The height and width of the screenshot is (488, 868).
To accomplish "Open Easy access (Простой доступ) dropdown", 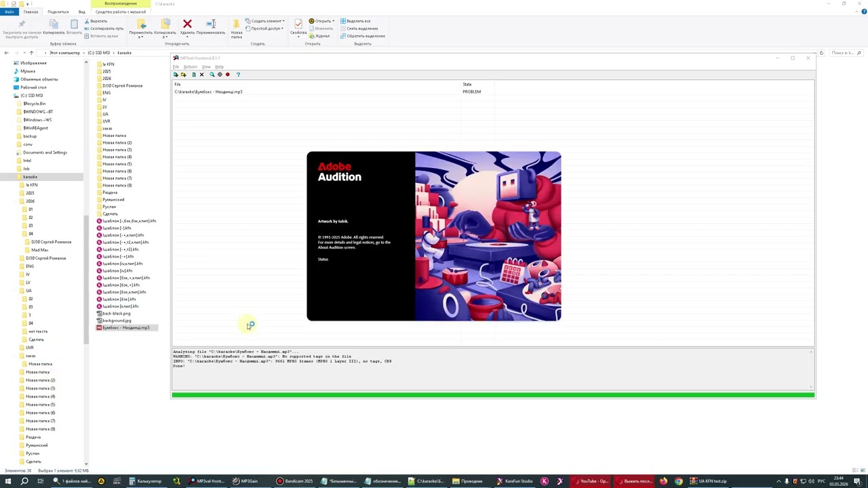I will point(264,28).
